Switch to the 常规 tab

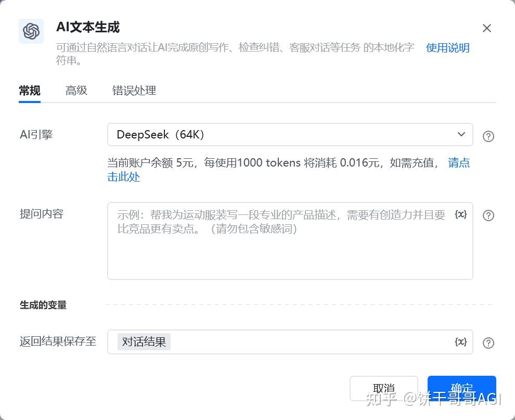coord(30,91)
